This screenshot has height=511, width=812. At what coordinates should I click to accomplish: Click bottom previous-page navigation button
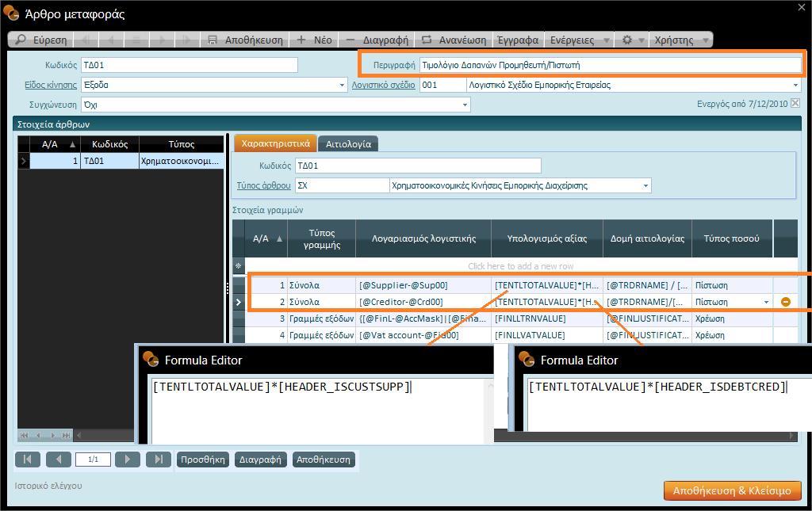coord(59,460)
